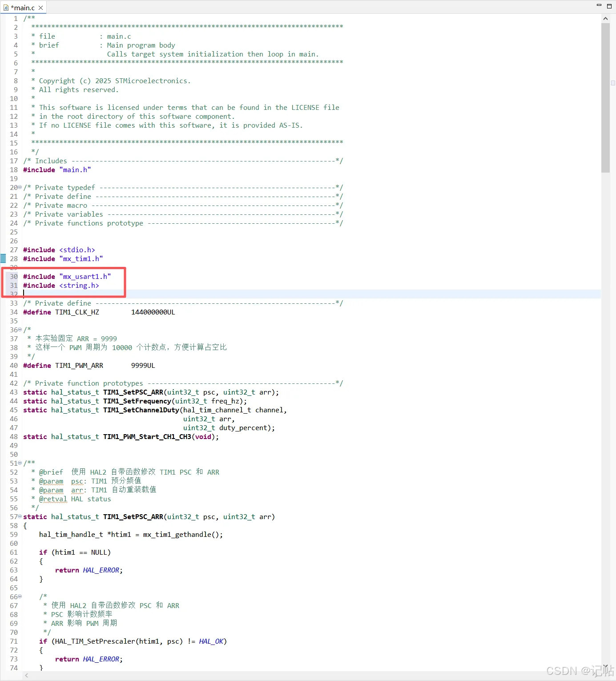Click on TIM1_PWM_ARR define name
Image resolution: width=616 pixels, height=681 pixels.
tap(79, 365)
